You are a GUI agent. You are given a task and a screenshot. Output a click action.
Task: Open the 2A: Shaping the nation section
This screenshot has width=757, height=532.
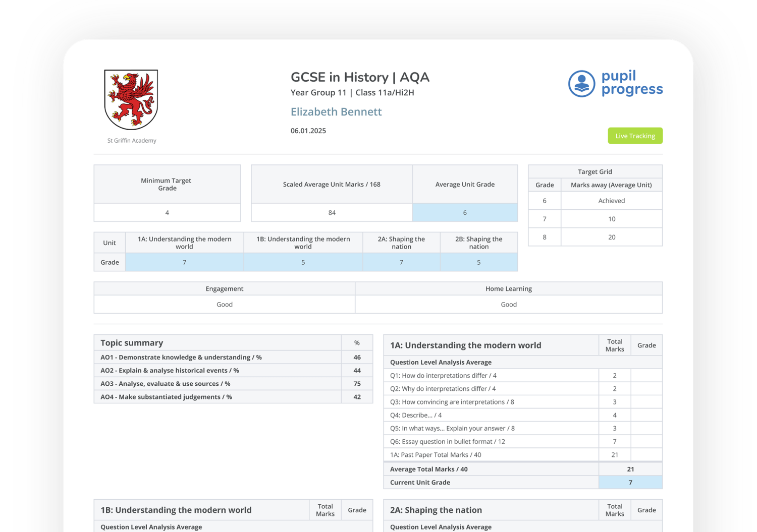tap(435, 510)
